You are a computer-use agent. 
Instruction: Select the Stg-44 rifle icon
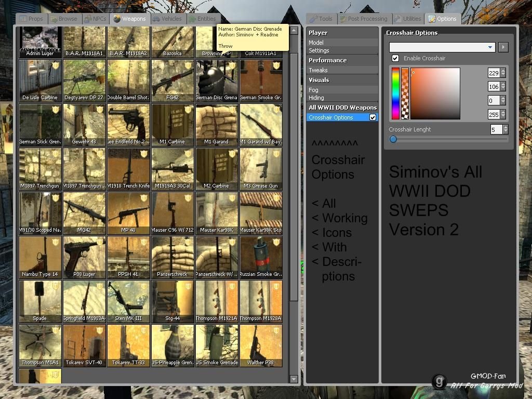pos(172,301)
